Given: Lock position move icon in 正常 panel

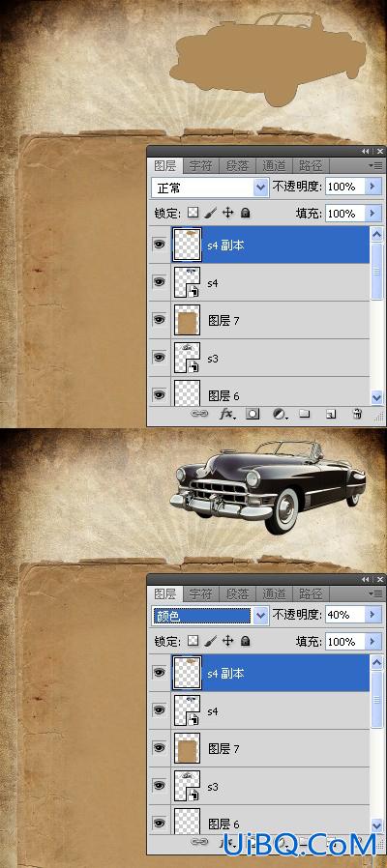Looking at the screenshot, I should coord(227,213).
